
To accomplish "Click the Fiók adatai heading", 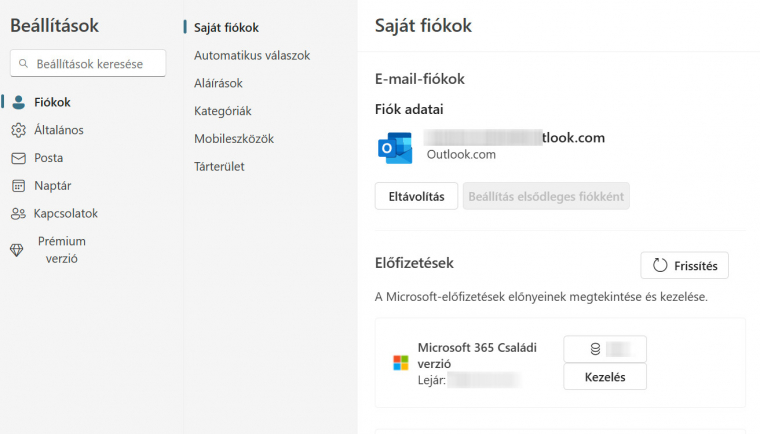I will (409, 110).
